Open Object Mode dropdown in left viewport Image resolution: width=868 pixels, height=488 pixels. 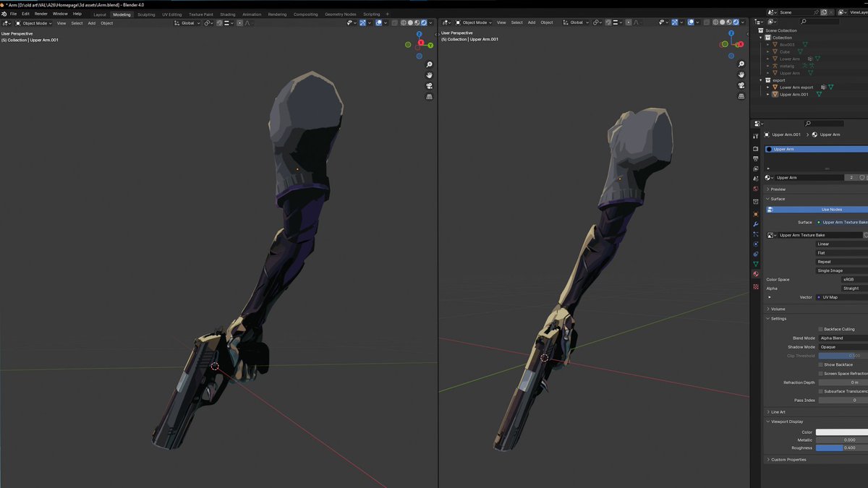point(35,22)
